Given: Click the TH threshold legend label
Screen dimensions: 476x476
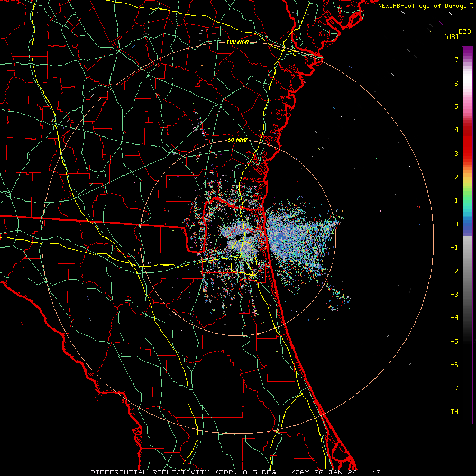Looking at the screenshot, I should click(454, 411).
